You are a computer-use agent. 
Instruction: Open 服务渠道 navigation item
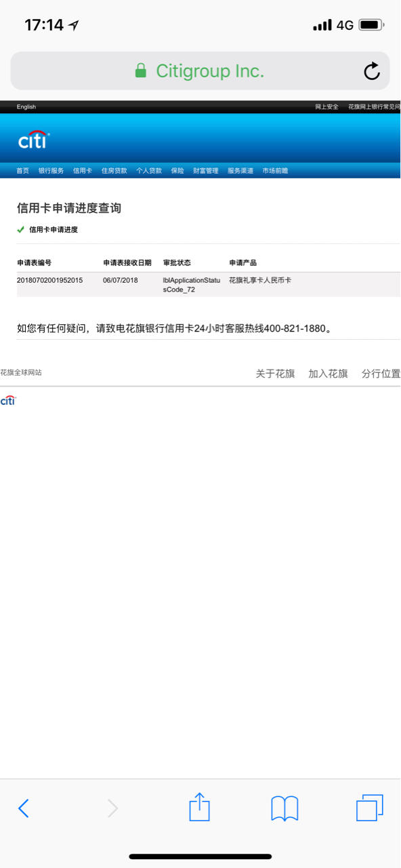click(240, 171)
